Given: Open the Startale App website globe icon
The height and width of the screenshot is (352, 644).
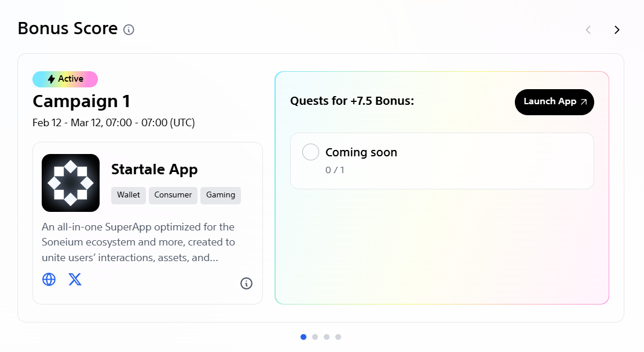Looking at the screenshot, I should [49, 280].
